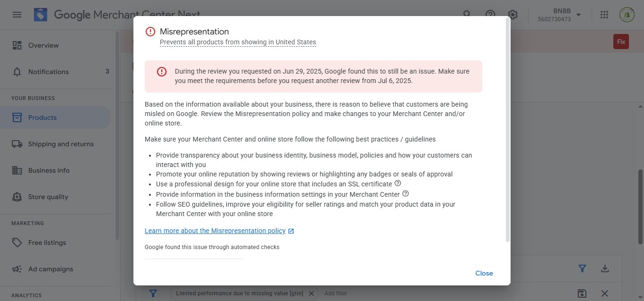Open Shipping and returns page
644x301 pixels.
pyautogui.click(x=61, y=144)
